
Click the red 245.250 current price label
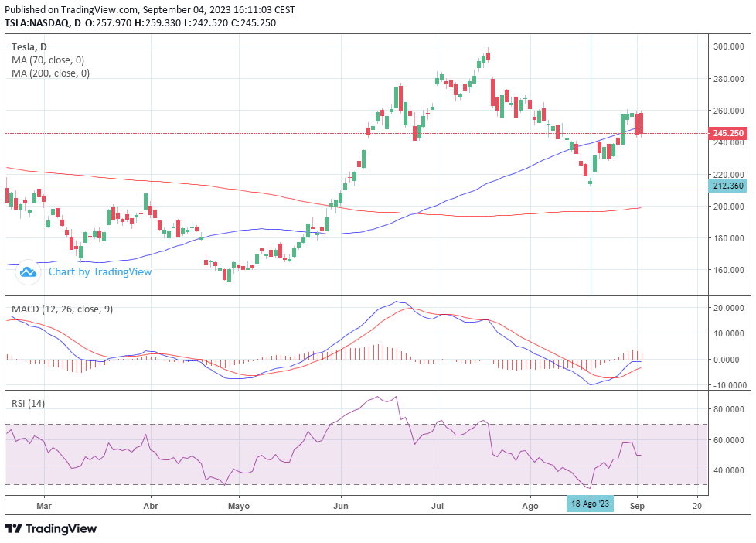coord(727,133)
